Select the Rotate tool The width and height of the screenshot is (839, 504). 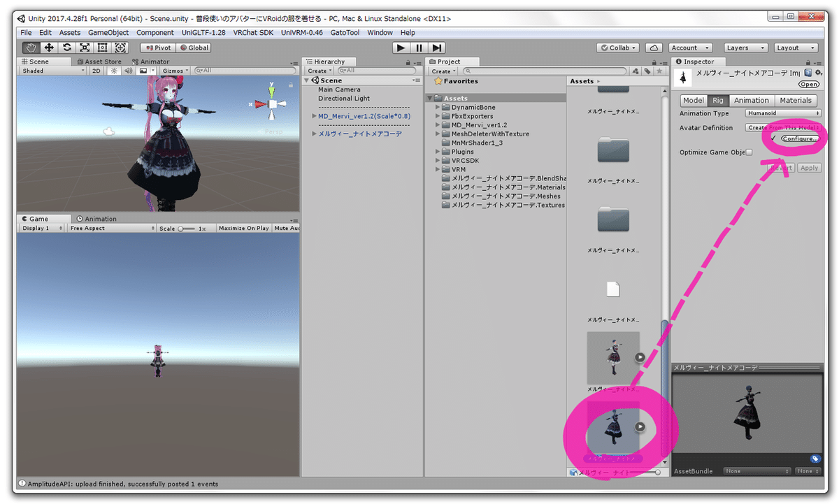coord(67,48)
